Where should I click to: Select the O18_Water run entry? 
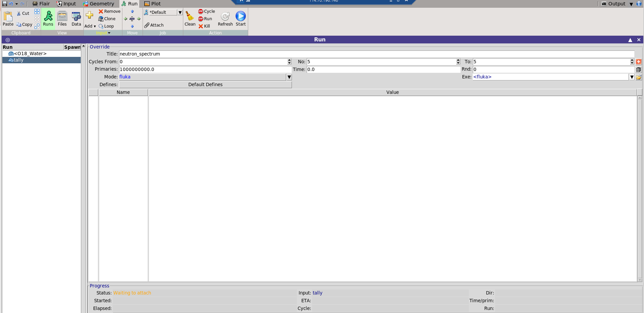(30, 54)
